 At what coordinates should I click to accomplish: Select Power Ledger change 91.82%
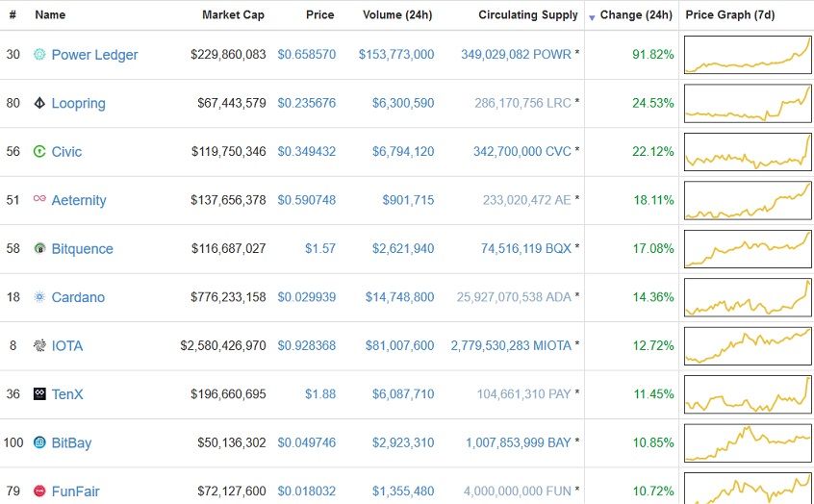(653, 55)
